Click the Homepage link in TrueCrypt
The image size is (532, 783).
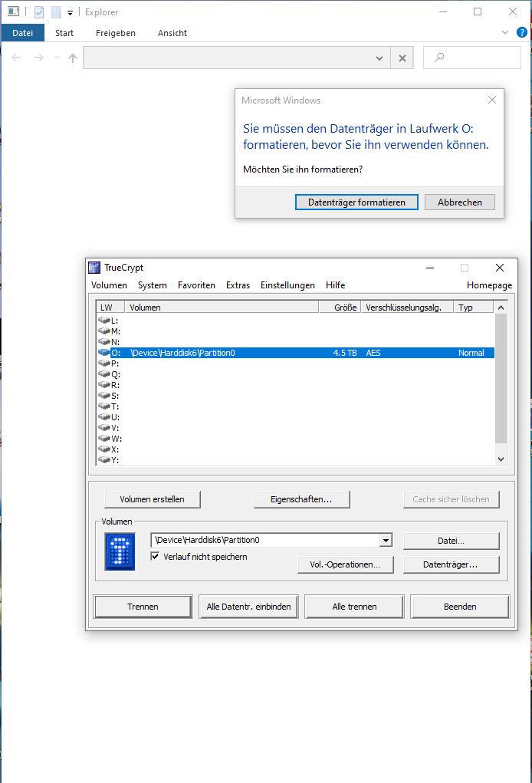click(489, 285)
